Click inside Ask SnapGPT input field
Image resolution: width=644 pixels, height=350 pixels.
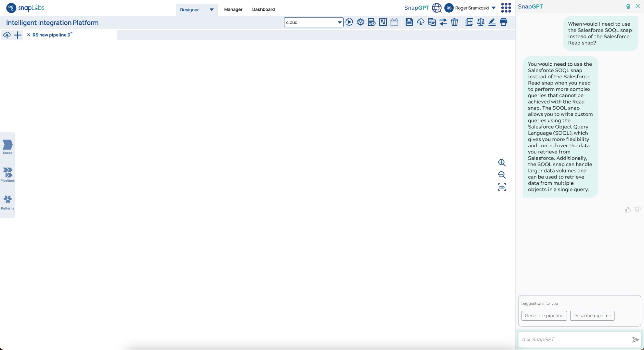573,339
